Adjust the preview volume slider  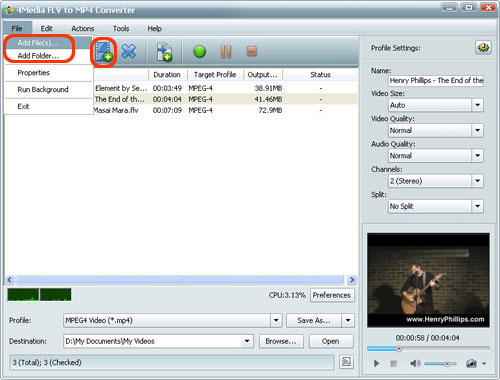pos(440,364)
